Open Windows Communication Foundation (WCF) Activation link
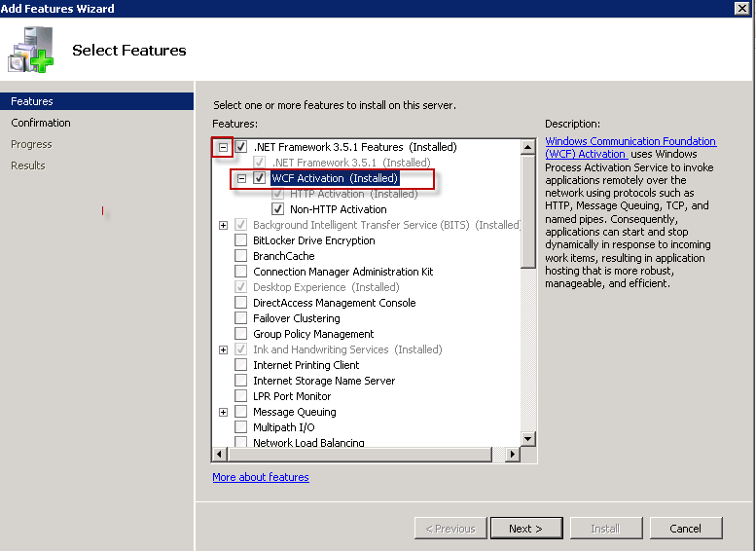 point(630,148)
